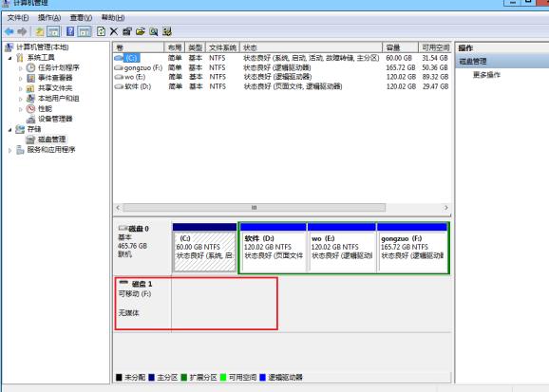Screen dimensions: 549x392
Task: Sort by the 卷 column header
Action: pyautogui.click(x=139, y=47)
